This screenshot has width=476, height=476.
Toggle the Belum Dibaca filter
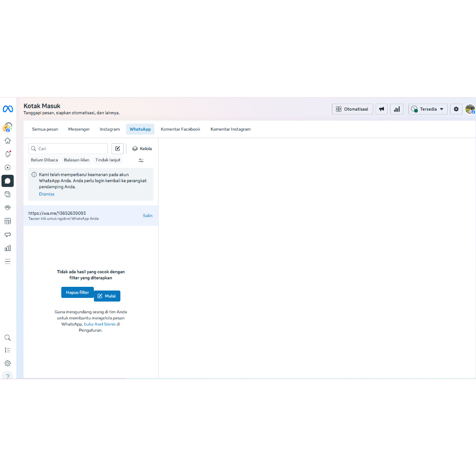44,160
